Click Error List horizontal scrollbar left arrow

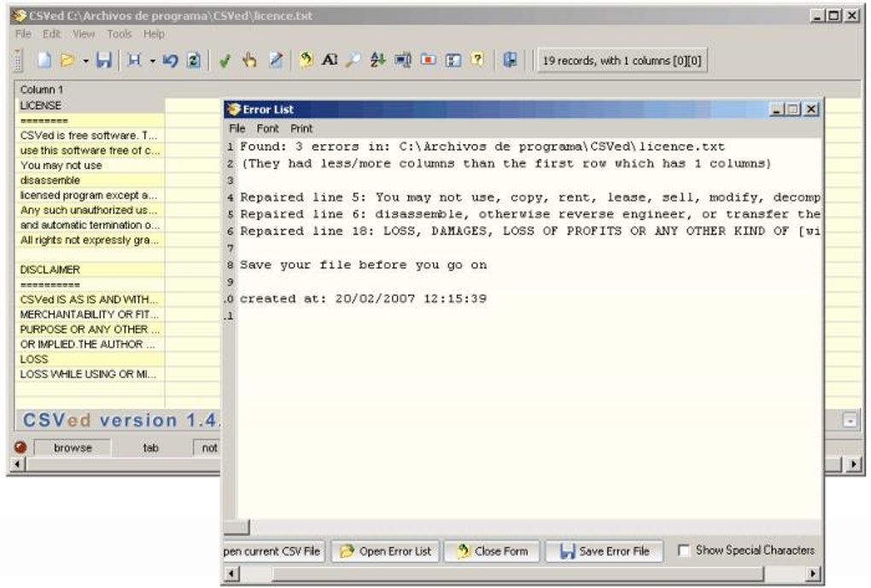232,573
